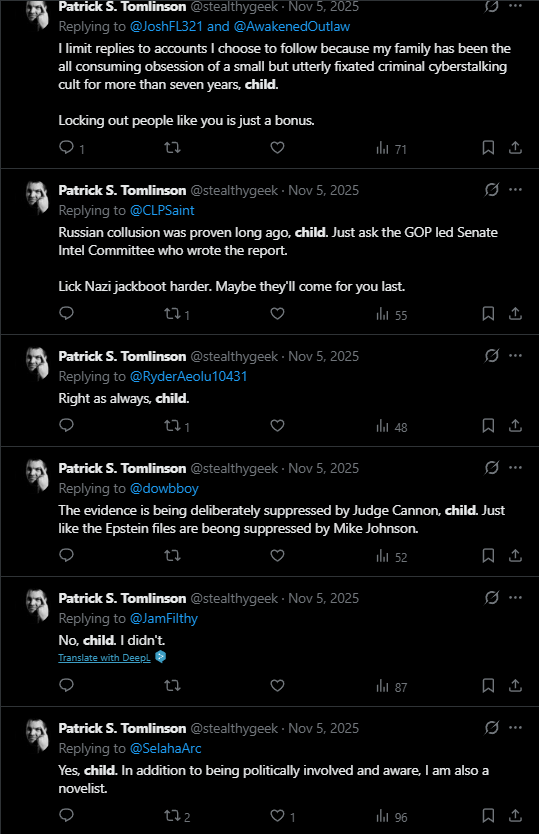Open Grok icon on @CLPSaint reply
Screen dimensions: 539x834
(492, 189)
